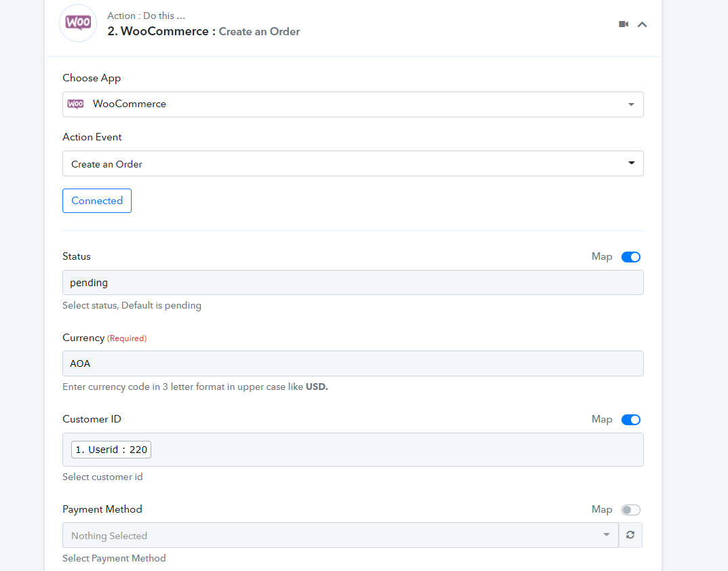The height and width of the screenshot is (571, 728).
Task: Enable the Map switch for Payment Method
Action: pos(631,510)
